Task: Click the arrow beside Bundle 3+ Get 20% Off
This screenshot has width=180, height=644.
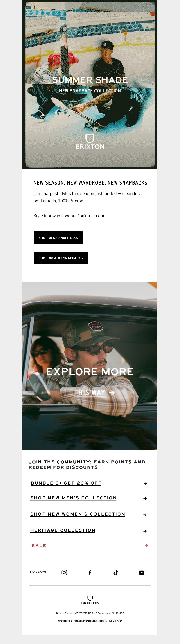Action: click(x=146, y=483)
